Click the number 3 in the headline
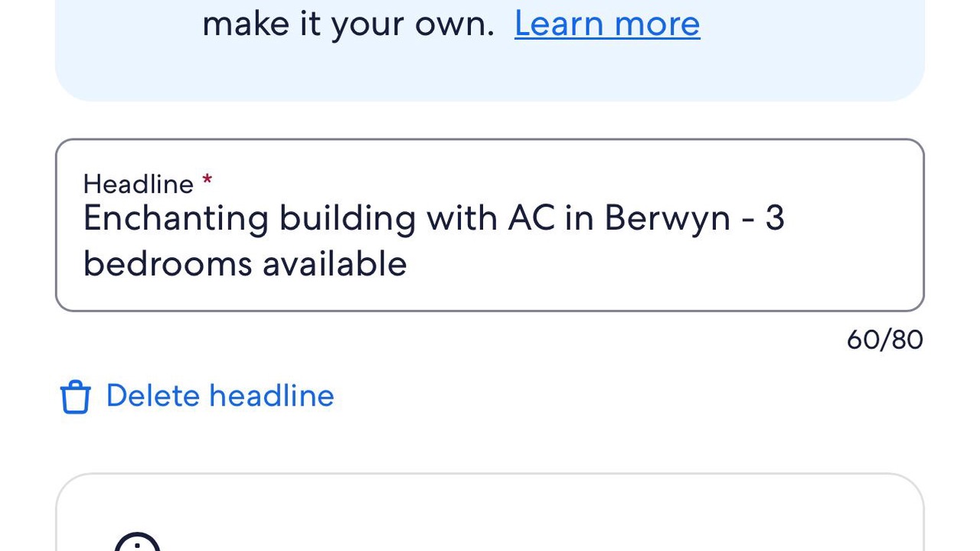This screenshot has width=980, height=551. pos(775,219)
